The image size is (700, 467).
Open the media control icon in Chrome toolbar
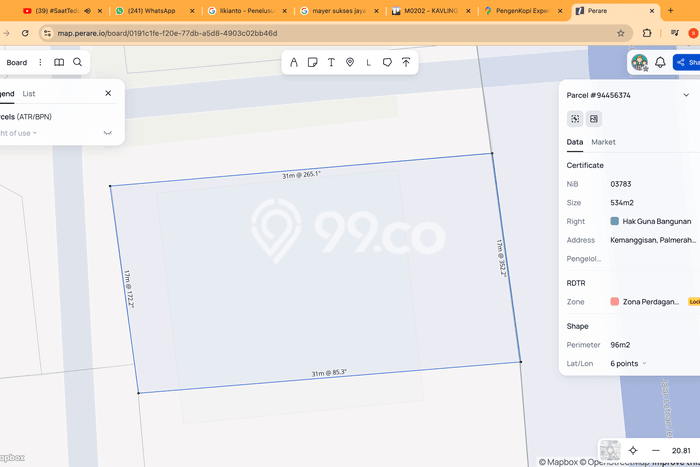[x=675, y=33]
